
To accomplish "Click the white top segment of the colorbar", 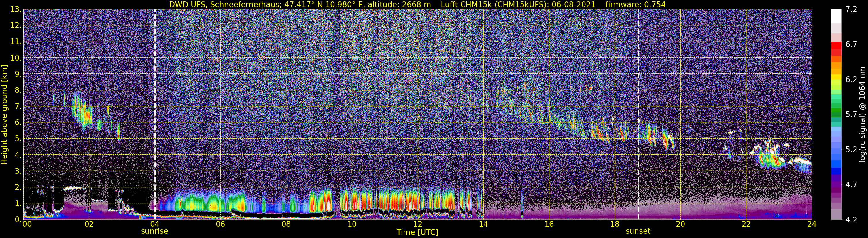I will click(x=836, y=16).
